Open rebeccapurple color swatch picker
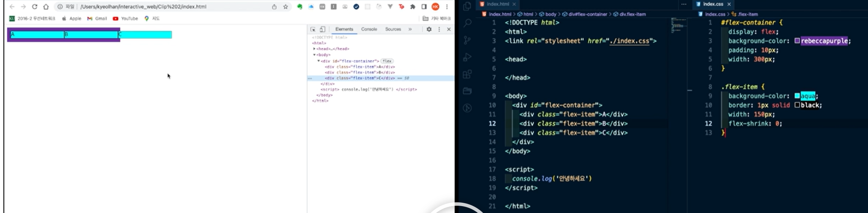This screenshot has width=868, height=213. click(797, 41)
